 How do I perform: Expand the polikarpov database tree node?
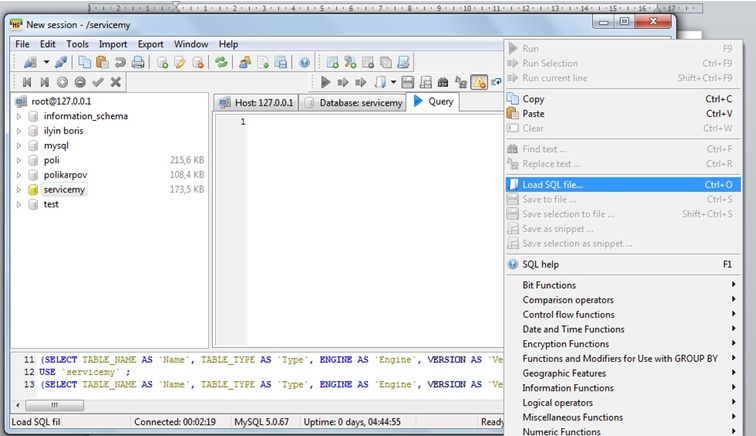click(18, 174)
